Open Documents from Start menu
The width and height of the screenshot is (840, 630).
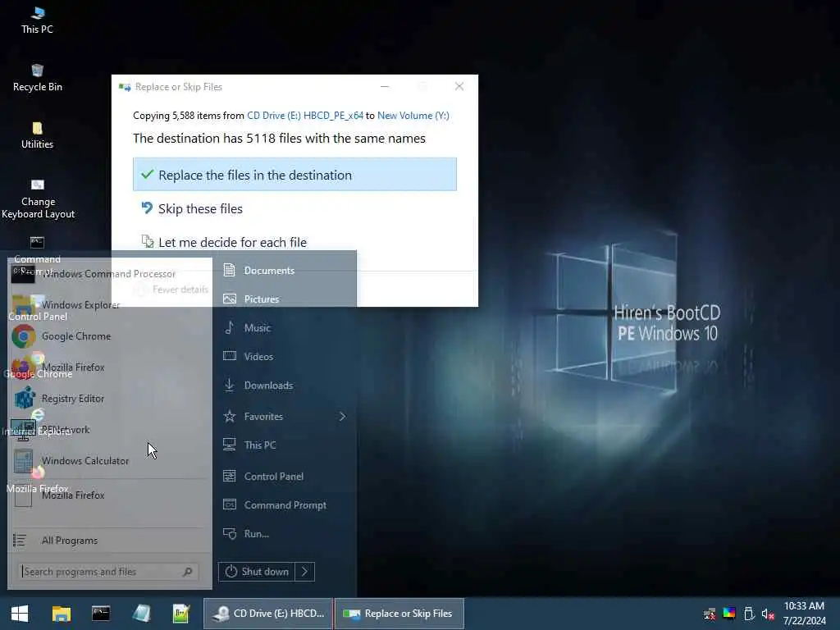[x=285, y=271]
